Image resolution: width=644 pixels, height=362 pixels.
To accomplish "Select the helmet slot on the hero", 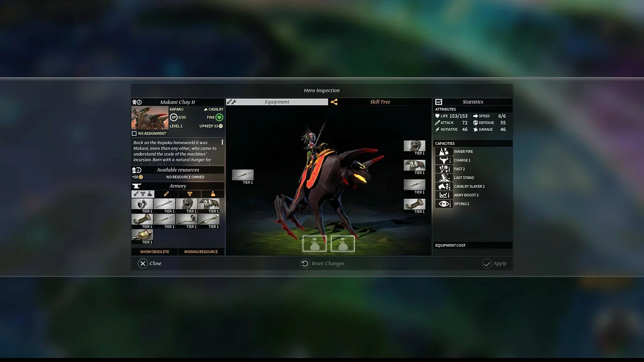I will [414, 146].
